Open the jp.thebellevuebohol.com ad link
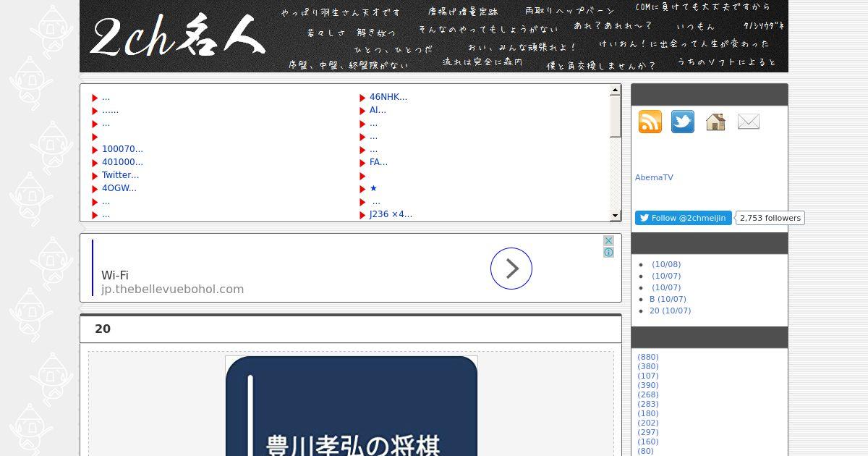Screen dimensions: 868x456 [172, 289]
